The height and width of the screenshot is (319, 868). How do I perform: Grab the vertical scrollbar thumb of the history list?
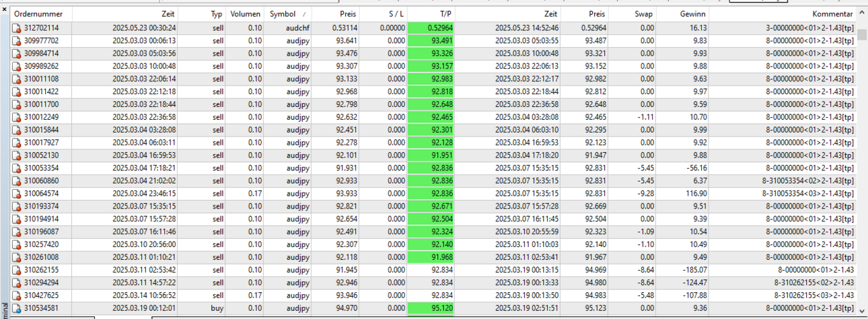tap(862, 36)
